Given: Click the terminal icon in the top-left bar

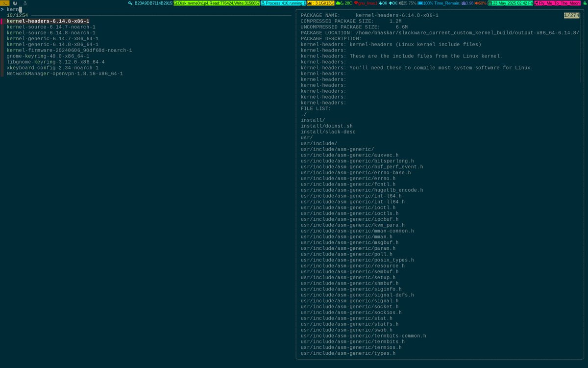Looking at the screenshot, I should tap(5, 3).
